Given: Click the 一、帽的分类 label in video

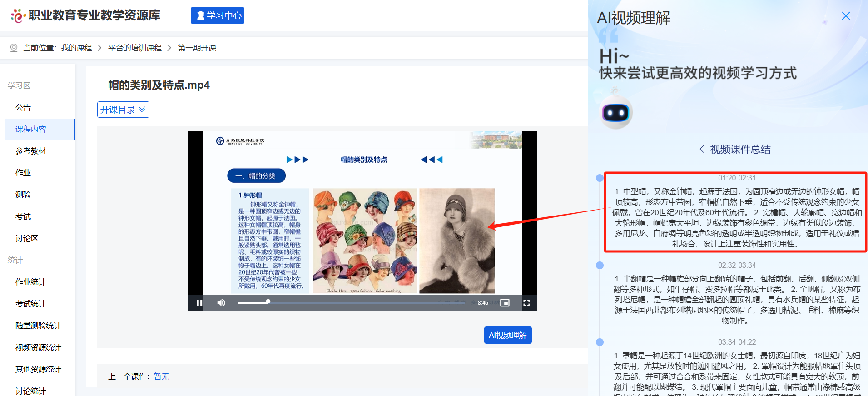Looking at the screenshot, I should (x=256, y=176).
